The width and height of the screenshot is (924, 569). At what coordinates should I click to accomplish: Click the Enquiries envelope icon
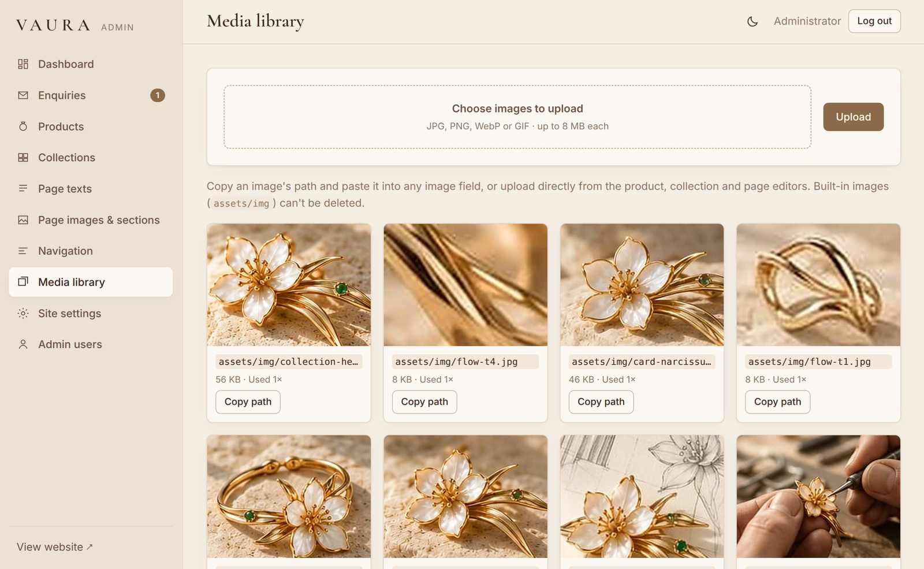(x=23, y=95)
